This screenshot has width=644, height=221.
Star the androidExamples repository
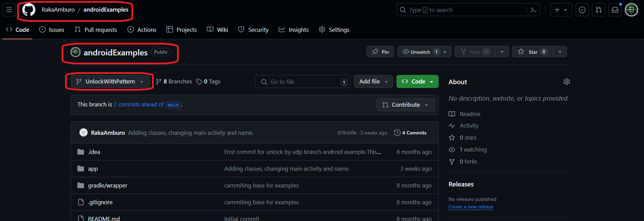click(x=532, y=52)
